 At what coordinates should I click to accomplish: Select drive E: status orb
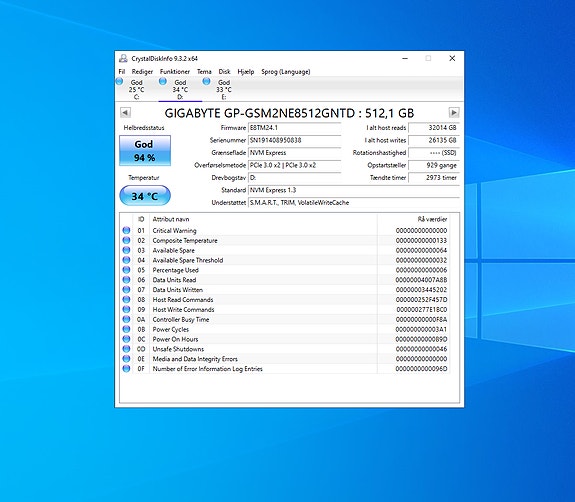point(206,81)
